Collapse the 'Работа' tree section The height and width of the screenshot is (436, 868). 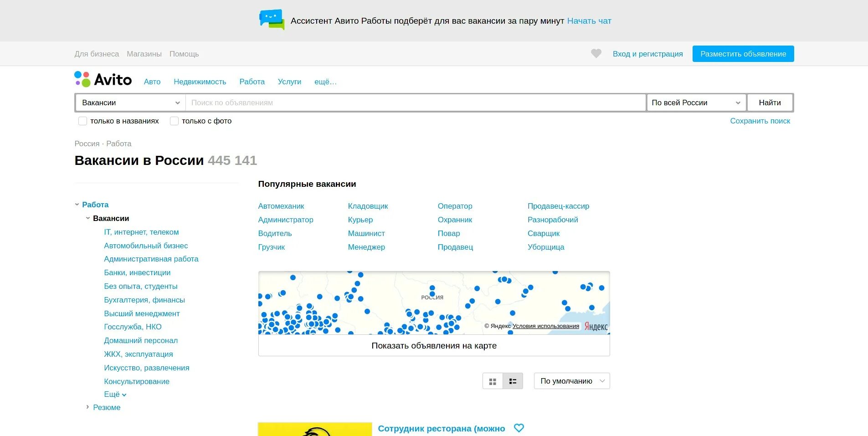[77, 205]
